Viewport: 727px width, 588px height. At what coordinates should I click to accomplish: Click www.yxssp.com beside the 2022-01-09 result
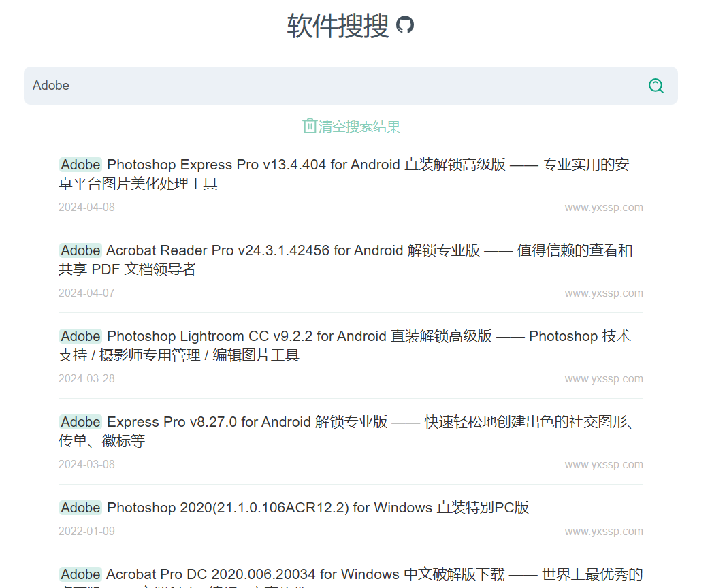point(604,532)
